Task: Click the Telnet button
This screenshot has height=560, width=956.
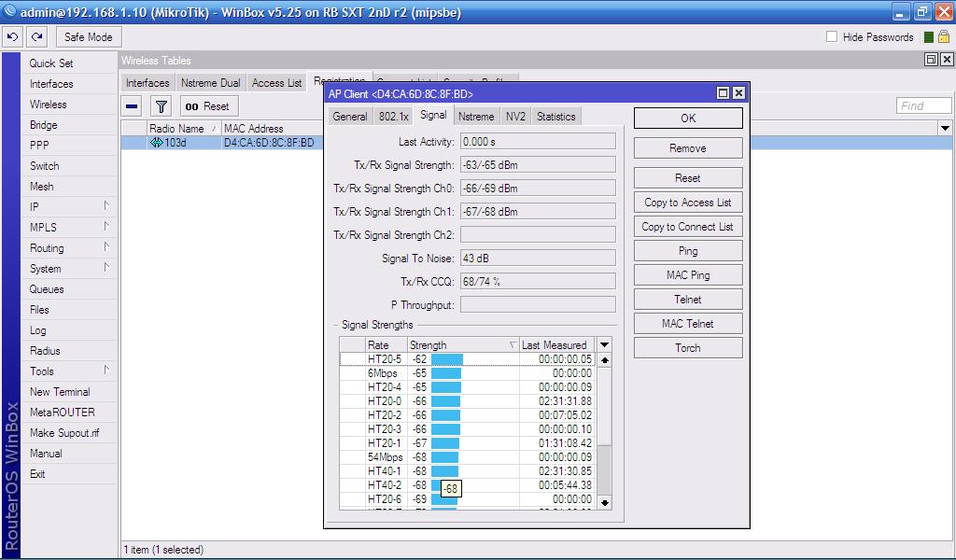Action: (688, 300)
